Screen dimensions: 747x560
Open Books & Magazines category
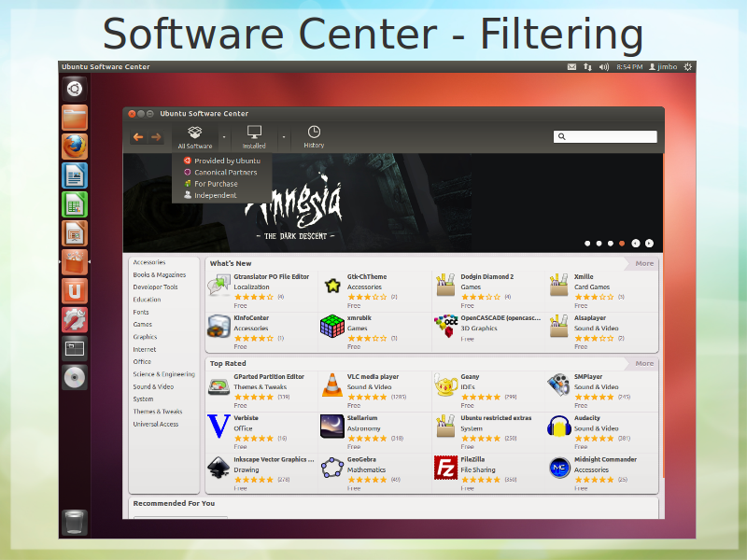[160, 274]
